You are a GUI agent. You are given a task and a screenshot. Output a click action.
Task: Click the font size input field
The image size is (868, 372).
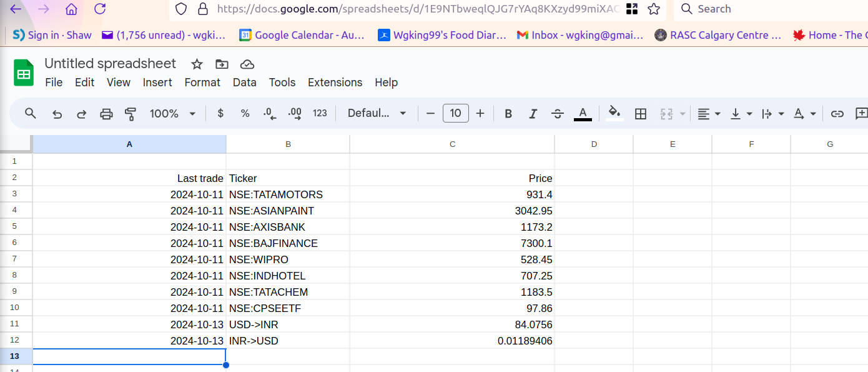pyautogui.click(x=456, y=113)
